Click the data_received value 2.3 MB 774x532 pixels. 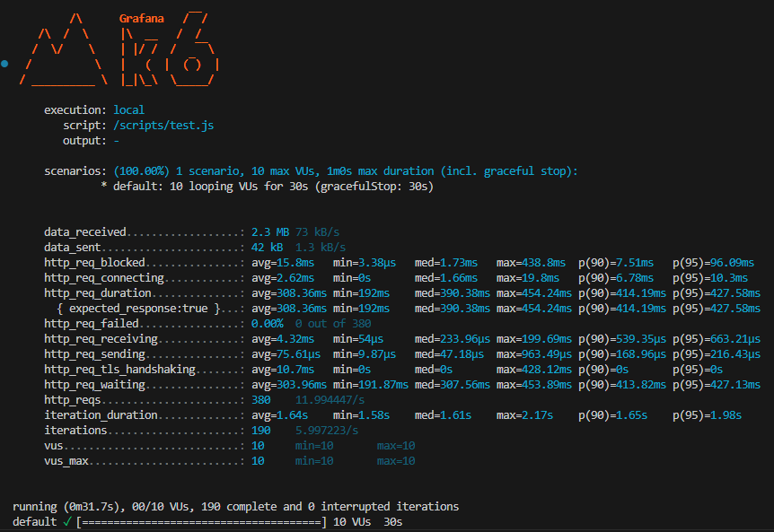click(x=270, y=231)
